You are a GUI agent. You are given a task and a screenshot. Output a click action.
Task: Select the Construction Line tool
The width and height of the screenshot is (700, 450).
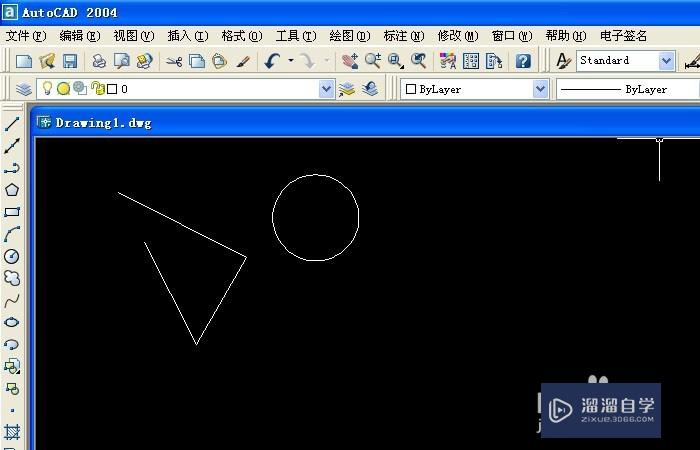pos(12,146)
